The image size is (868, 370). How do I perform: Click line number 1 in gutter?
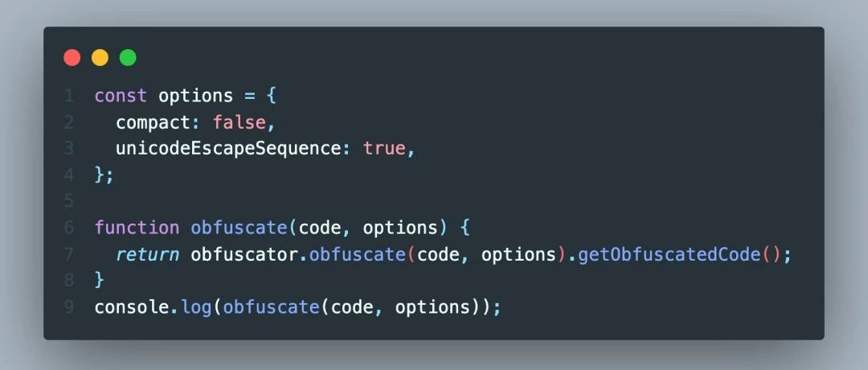click(x=69, y=97)
